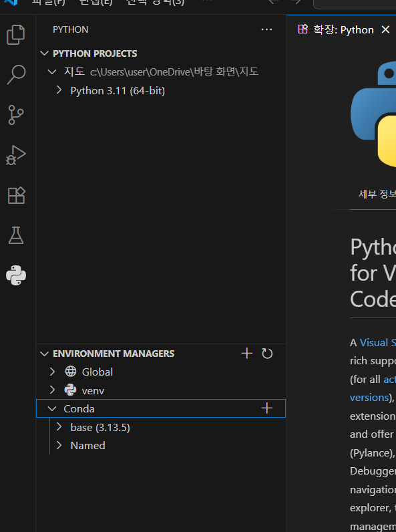Collapse the ENVIRONMENT MANAGERS section

45,354
